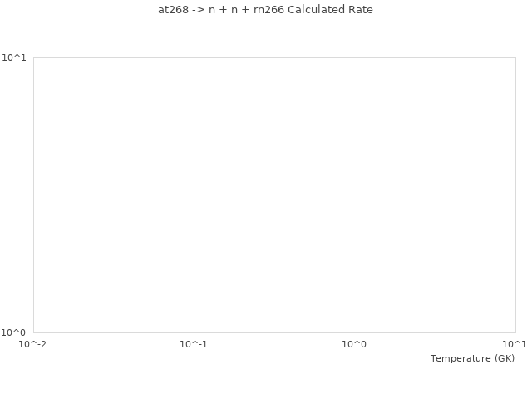
Task: Click "Calculated Rate" in the title
Action: 330,10
